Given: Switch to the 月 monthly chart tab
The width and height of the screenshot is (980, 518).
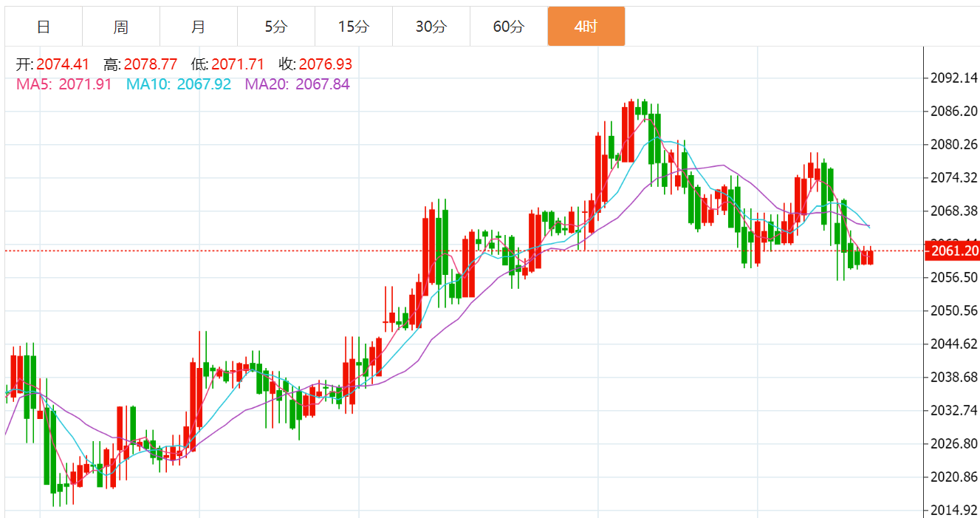Looking at the screenshot, I should tap(199, 27).
